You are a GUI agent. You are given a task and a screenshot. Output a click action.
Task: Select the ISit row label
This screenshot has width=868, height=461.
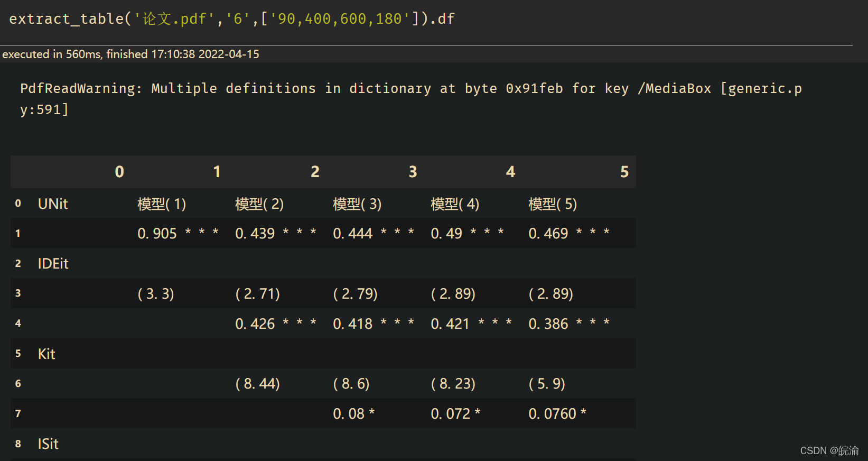pyautogui.click(x=48, y=444)
